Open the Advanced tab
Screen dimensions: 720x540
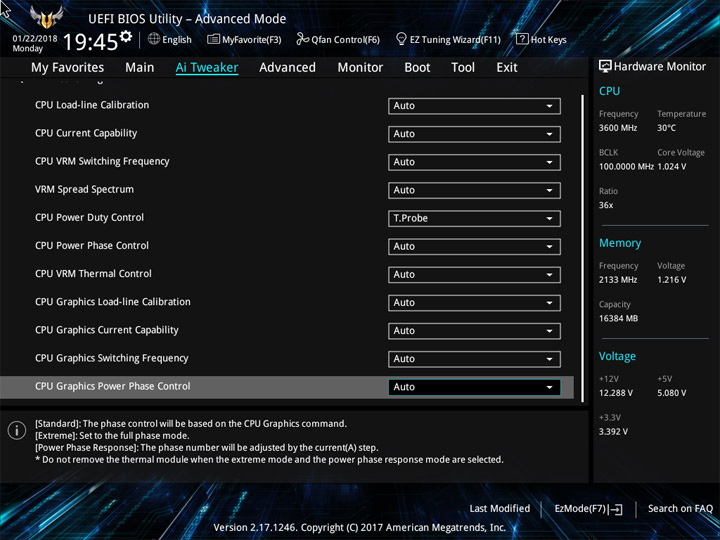pyautogui.click(x=287, y=68)
